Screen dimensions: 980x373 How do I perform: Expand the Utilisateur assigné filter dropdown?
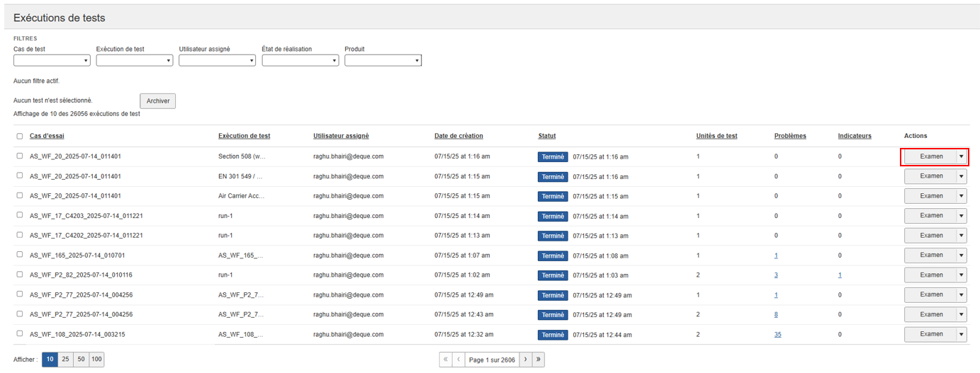click(217, 61)
